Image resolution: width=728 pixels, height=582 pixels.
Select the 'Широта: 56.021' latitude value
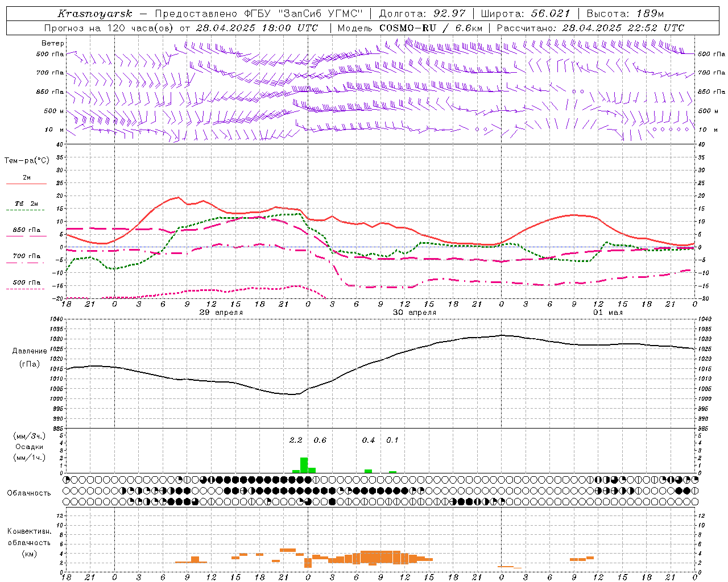(x=525, y=14)
